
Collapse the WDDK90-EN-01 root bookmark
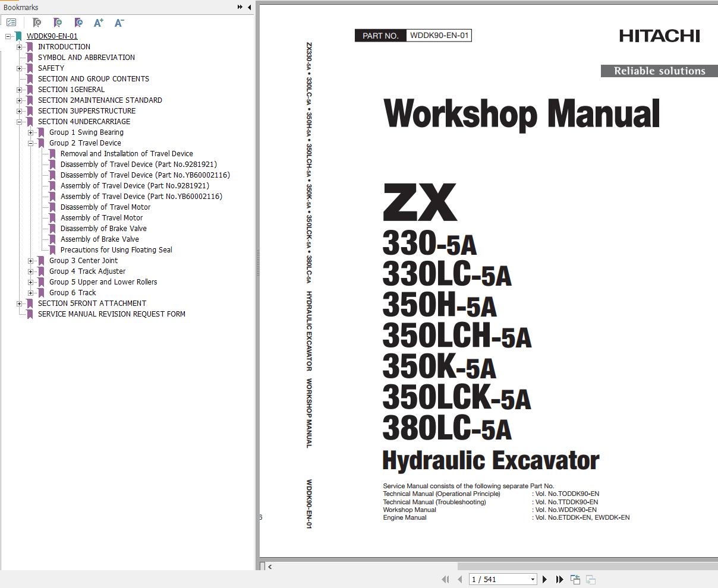(x=8, y=36)
